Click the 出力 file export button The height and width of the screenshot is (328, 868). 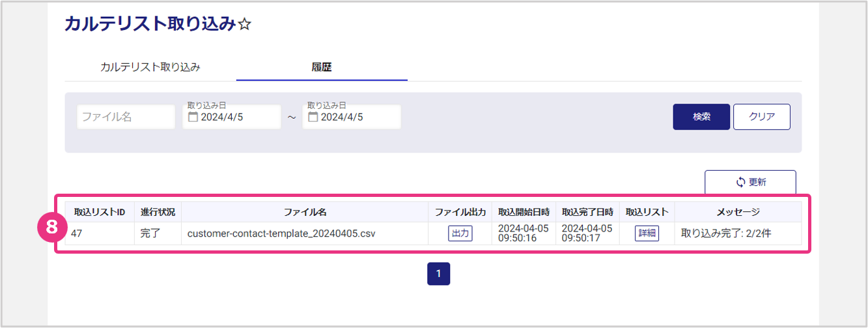point(460,233)
